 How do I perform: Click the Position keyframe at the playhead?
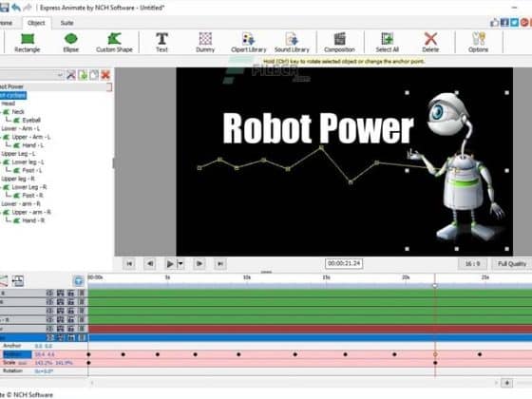coord(435,354)
